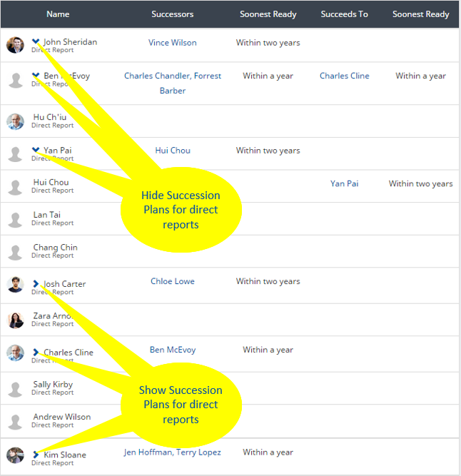The image size is (461, 476).
Task: Click John Sheridan's profile photo
Action: click(x=15, y=45)
